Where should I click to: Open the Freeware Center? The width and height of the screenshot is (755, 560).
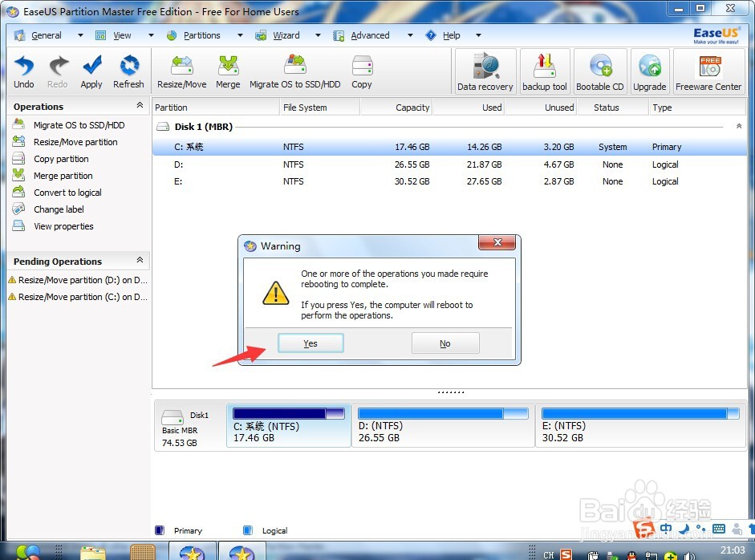[708, 71]
